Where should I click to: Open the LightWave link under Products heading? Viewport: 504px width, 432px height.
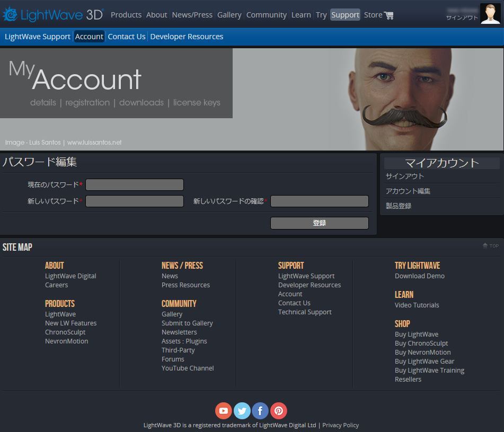coord(60,314)
